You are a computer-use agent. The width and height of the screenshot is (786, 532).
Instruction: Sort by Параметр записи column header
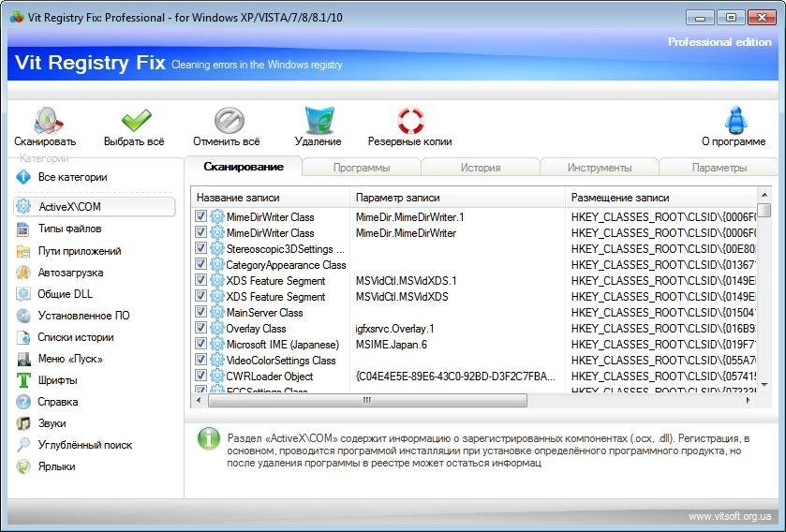coord(457,198)
